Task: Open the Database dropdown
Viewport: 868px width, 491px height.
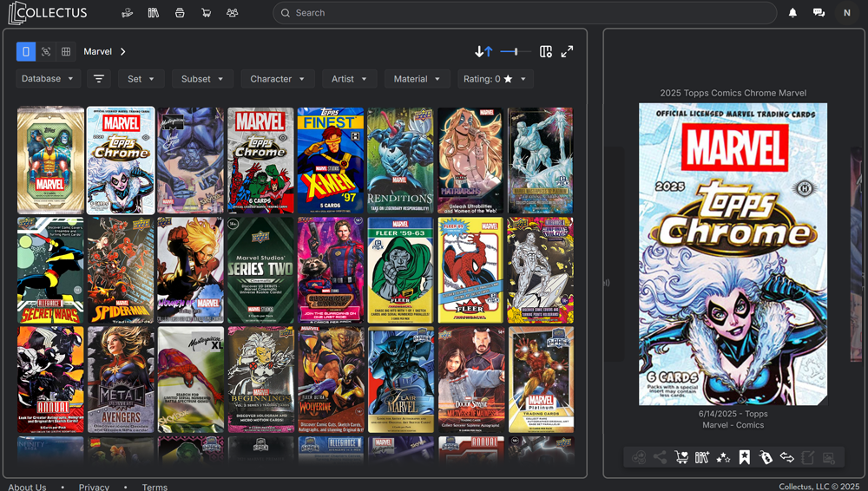Action: coord(48,79)
